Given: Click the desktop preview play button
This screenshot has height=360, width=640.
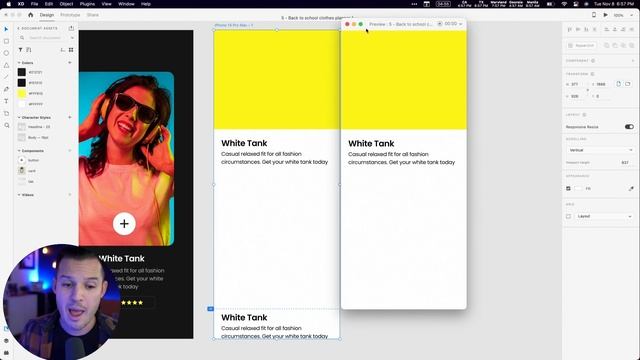Looking at the screenshot, I should (x=605, y=15).
